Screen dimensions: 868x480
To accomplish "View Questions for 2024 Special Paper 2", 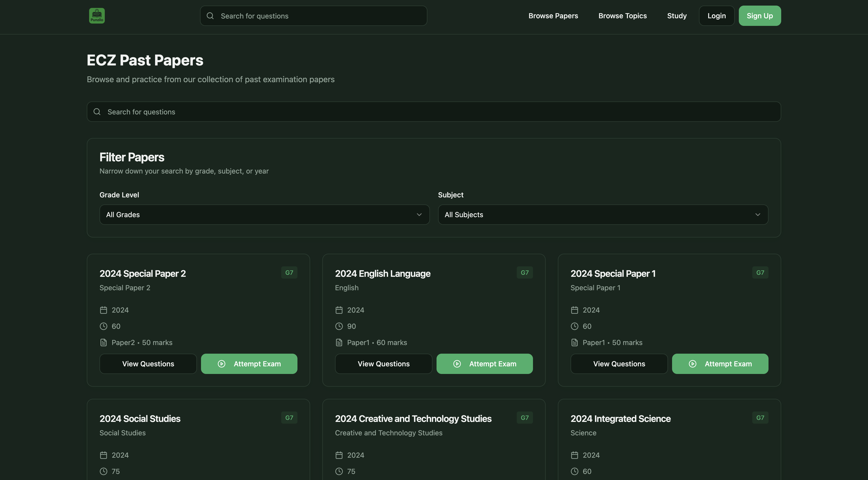I will (148, 364).
